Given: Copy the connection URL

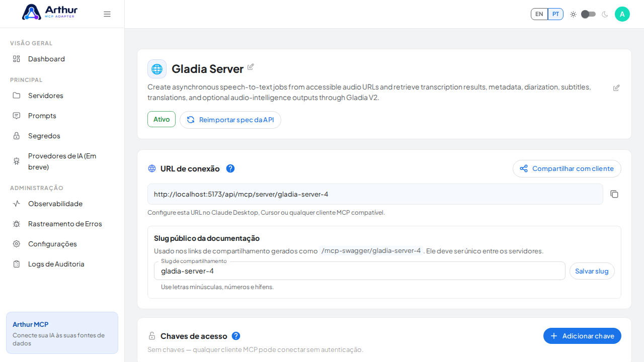Looking at the screenshot, I should (614, 194).
